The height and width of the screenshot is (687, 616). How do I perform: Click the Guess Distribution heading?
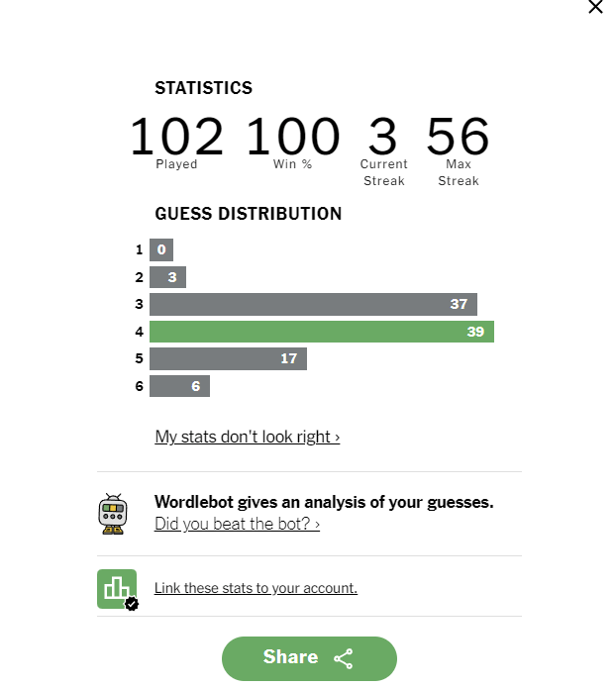249,214
